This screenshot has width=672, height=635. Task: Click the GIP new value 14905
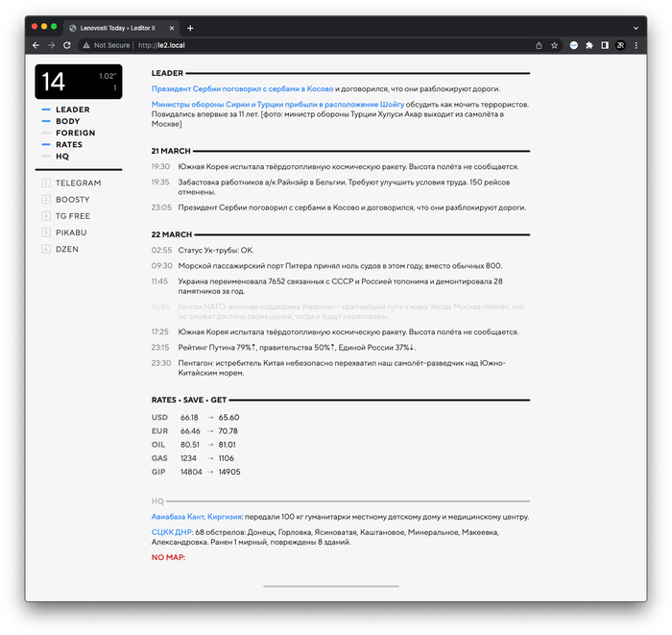point(229,472)
